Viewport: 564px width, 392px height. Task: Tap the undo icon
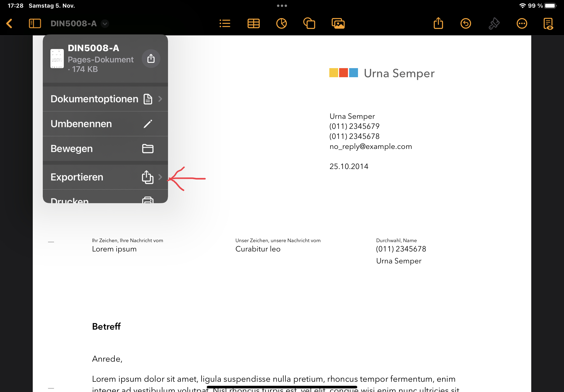point(466,24)
